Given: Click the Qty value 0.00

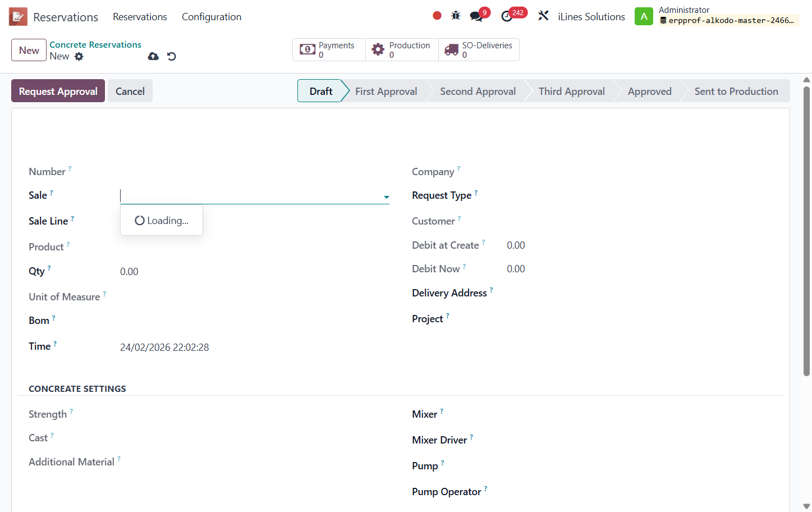Looking at the screenshot, I should click(129, 272).
